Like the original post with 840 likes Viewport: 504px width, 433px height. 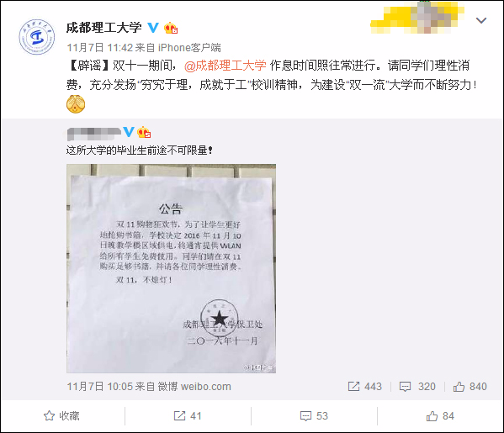470,387
